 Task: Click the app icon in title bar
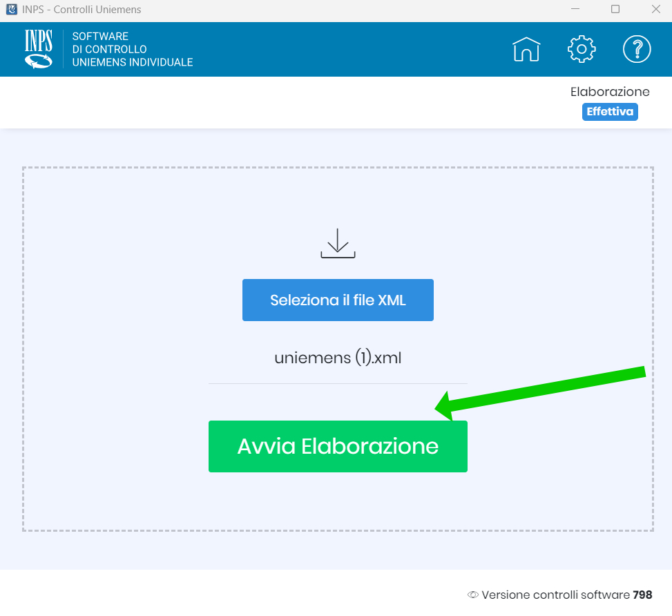[x=11, y=10]
